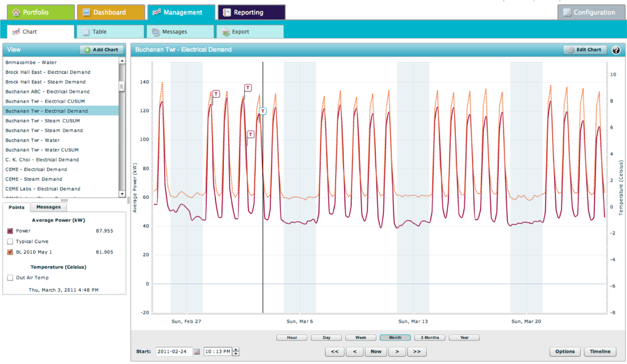Click the time stepper arrows
627x364 pixels.
236,352
